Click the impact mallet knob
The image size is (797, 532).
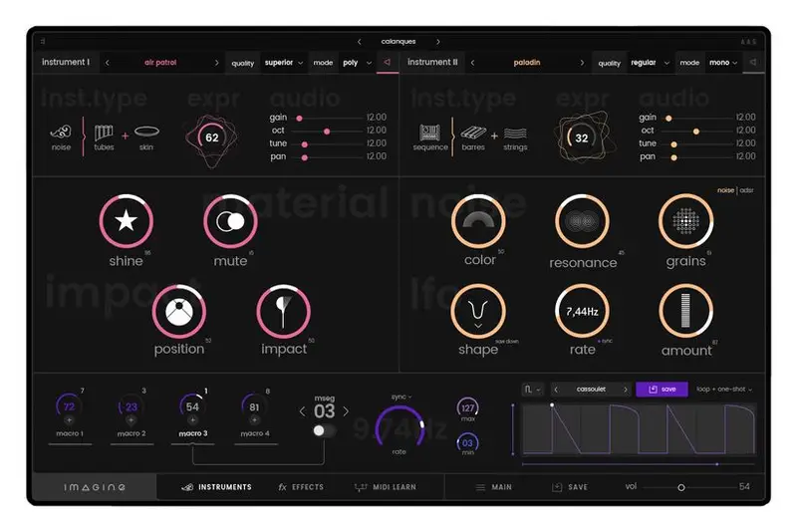pyautogui.click(x=284, y=312)
